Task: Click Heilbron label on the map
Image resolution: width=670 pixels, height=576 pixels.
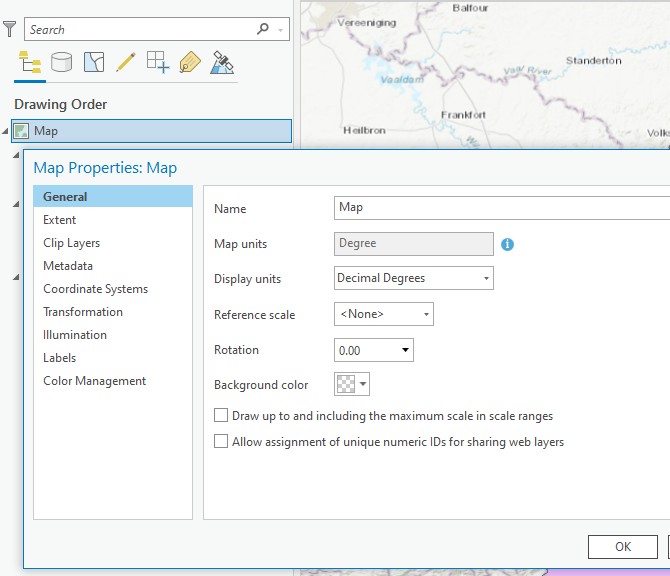Action: click(364, 130)
